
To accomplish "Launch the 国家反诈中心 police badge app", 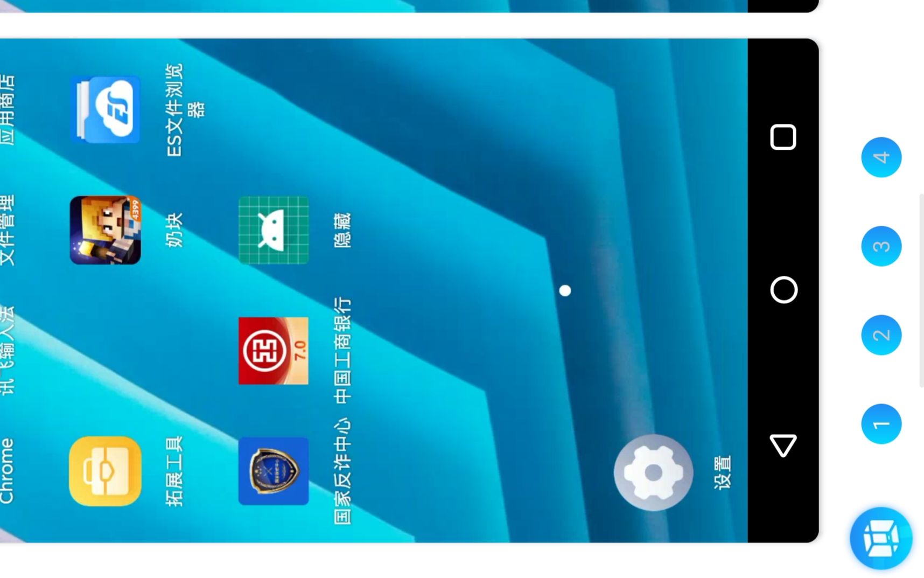I will click(x=274, y=471).
